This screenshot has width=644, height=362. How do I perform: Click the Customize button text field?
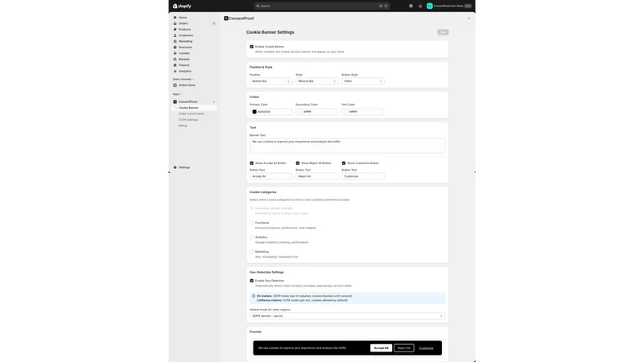(x=363, y=176)
